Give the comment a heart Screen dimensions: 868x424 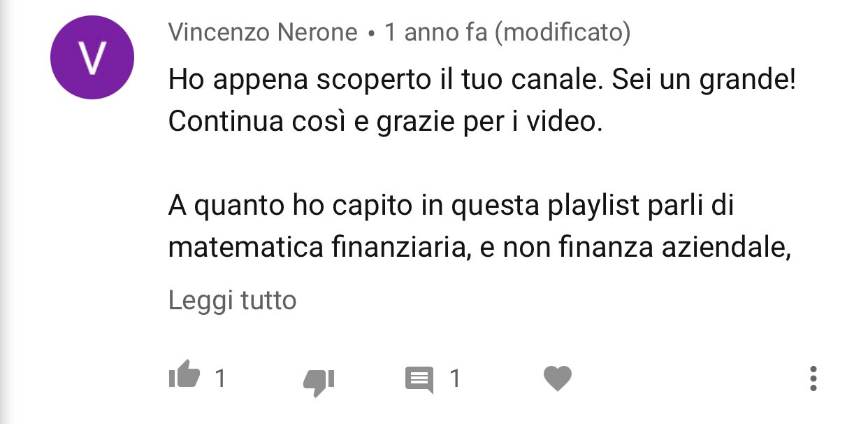coord(558,379)
